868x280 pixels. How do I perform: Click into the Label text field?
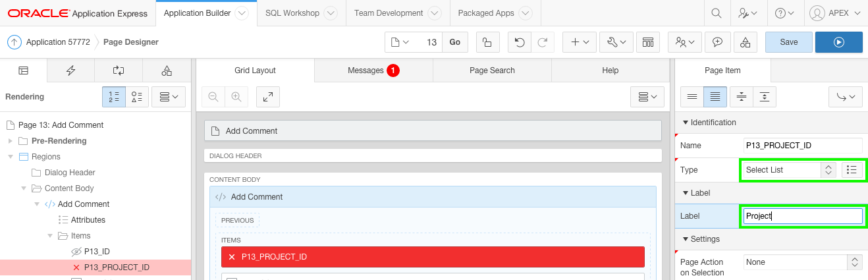click(802, 216)
